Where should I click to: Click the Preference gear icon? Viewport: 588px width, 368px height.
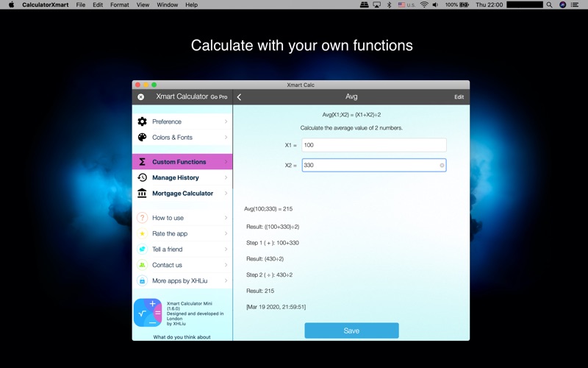click(142, 121)
